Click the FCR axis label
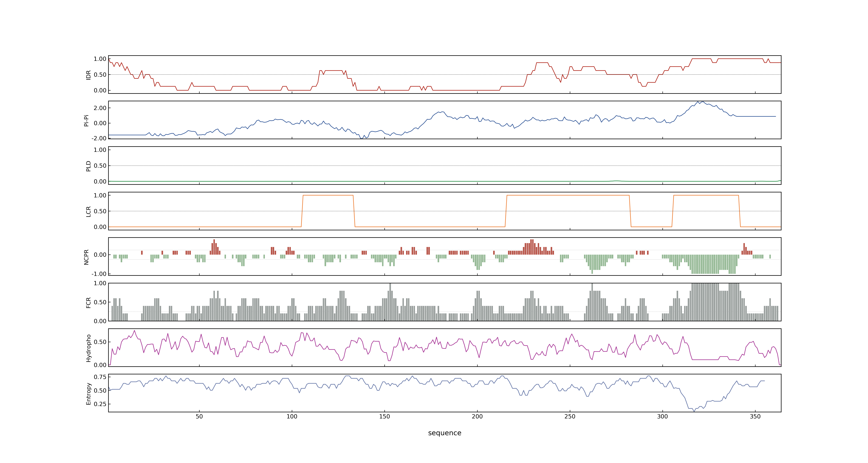 click(x=88, y=302)
